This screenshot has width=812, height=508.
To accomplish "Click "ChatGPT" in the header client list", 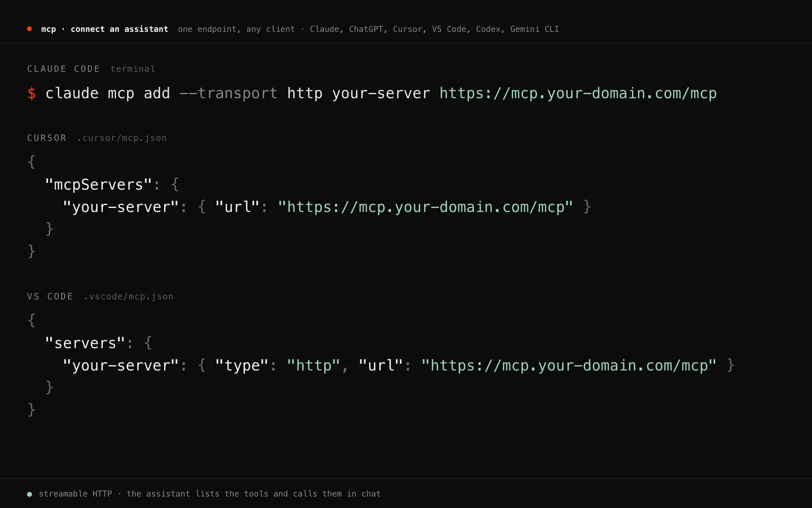I will point(368,29).
